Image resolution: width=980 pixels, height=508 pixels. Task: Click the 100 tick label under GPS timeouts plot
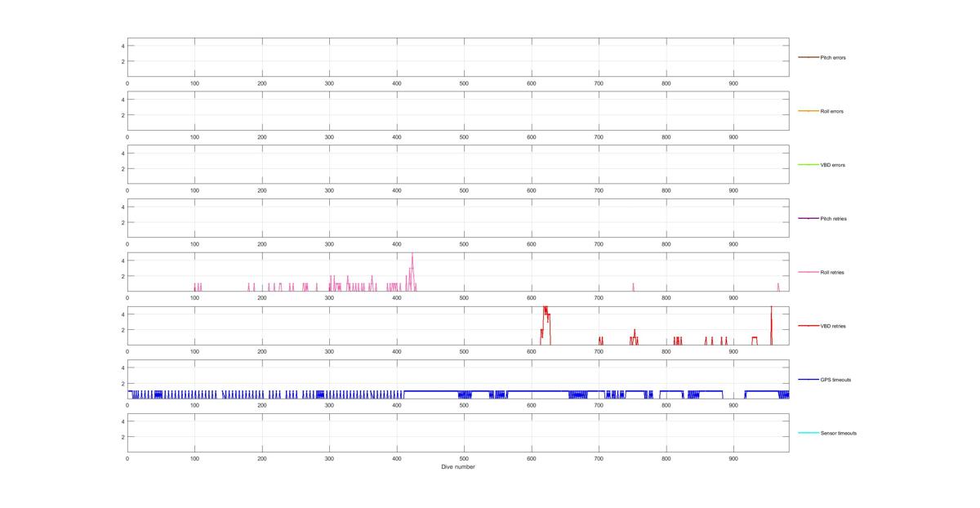point(194,405)
